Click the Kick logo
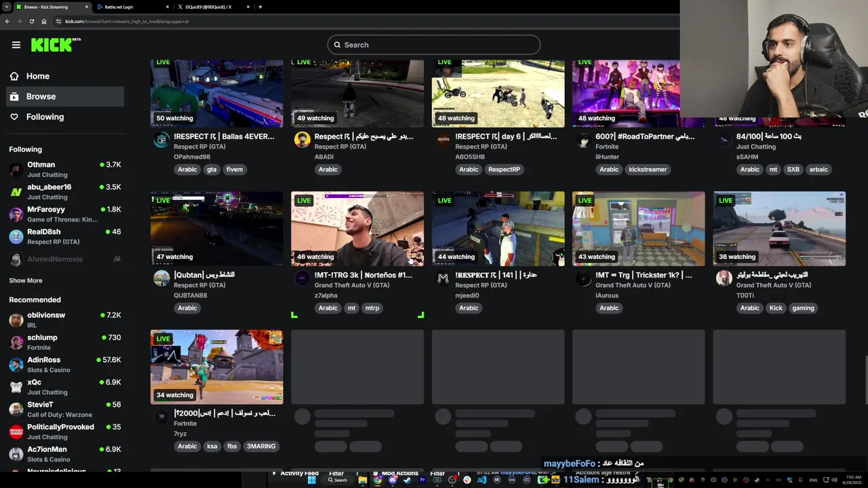868x488 pixels. (x=56, y=45)
